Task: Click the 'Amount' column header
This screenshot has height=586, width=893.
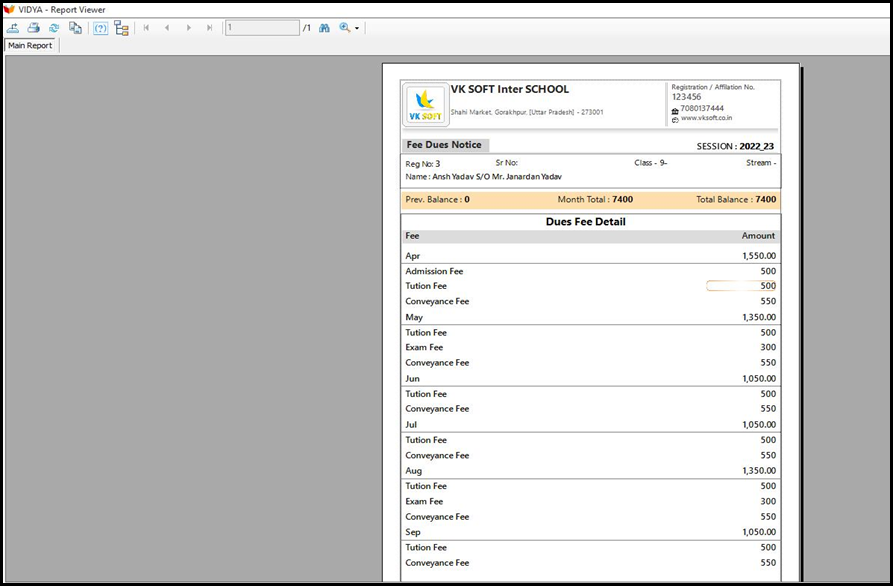Action: click(758, 236)
